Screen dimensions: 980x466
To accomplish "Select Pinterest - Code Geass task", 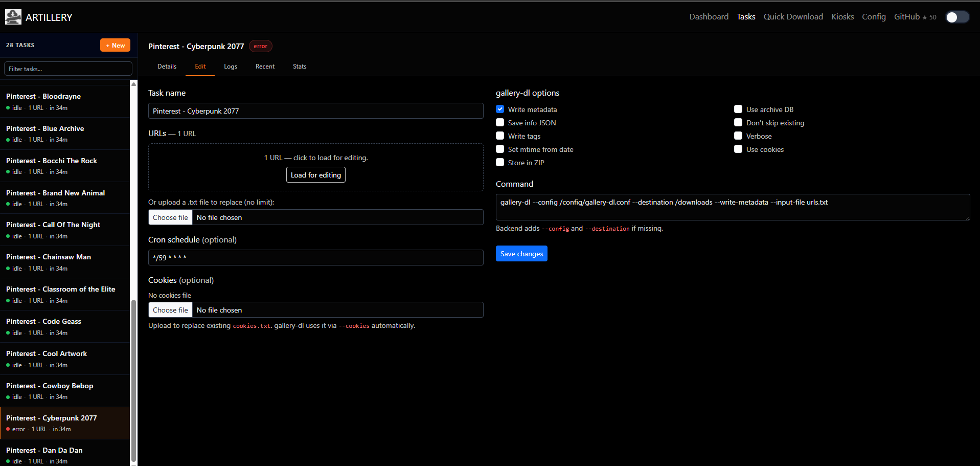I will coord(65,326).
